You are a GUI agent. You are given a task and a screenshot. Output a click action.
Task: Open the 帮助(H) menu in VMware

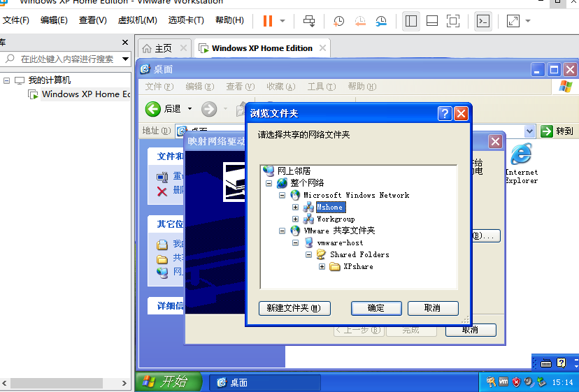point(229,20)
